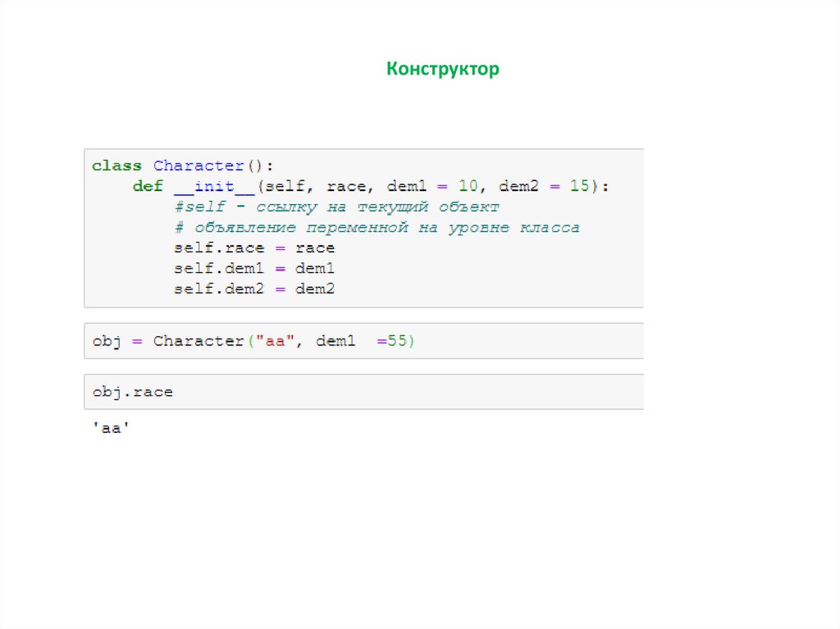This screenshot has height=629, width=840.
Task: Click the 'self.dem1 = dem1' line
Action: pos(254,268)
